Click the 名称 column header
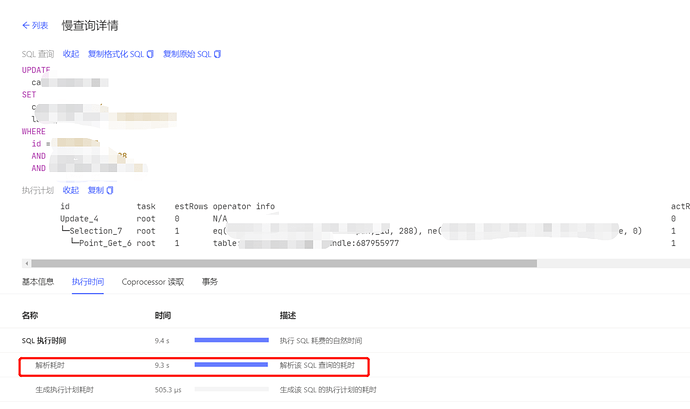 pos(30,315)
